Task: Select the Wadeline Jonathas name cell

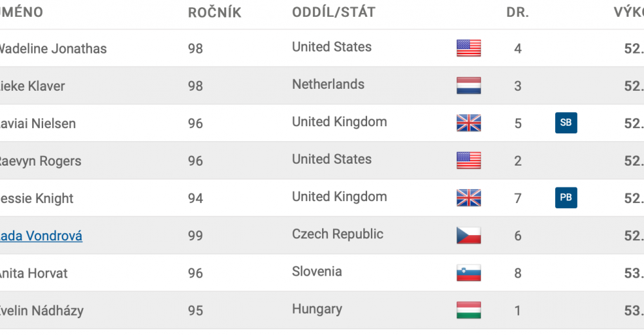Action: click(53, 48)
